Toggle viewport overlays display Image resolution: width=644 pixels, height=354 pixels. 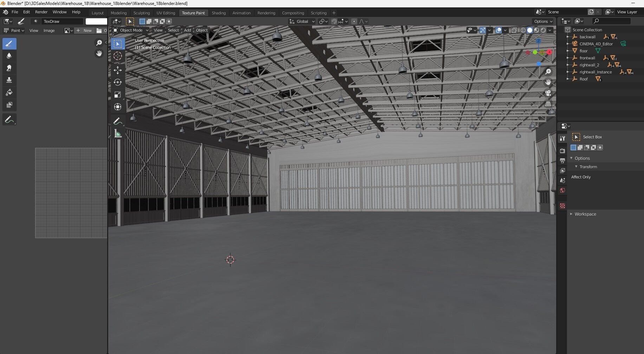pos(499,30)
